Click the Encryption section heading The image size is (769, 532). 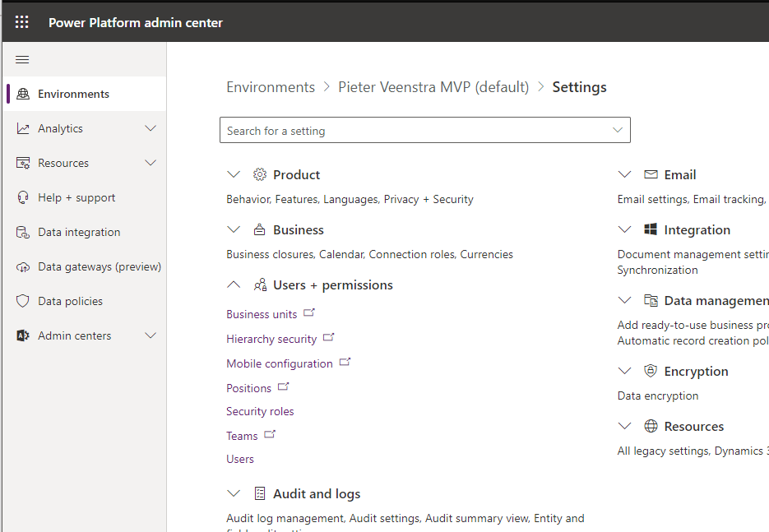coord(696,371)
